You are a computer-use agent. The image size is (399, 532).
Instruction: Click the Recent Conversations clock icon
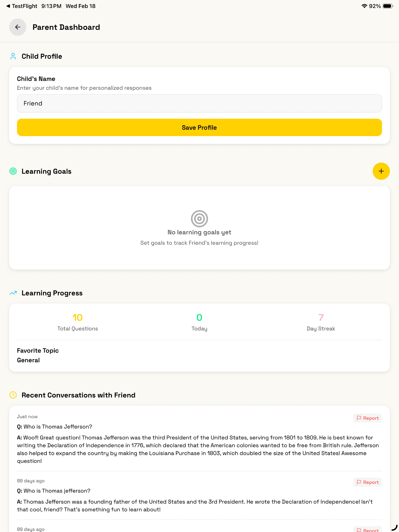click(13, 395)
